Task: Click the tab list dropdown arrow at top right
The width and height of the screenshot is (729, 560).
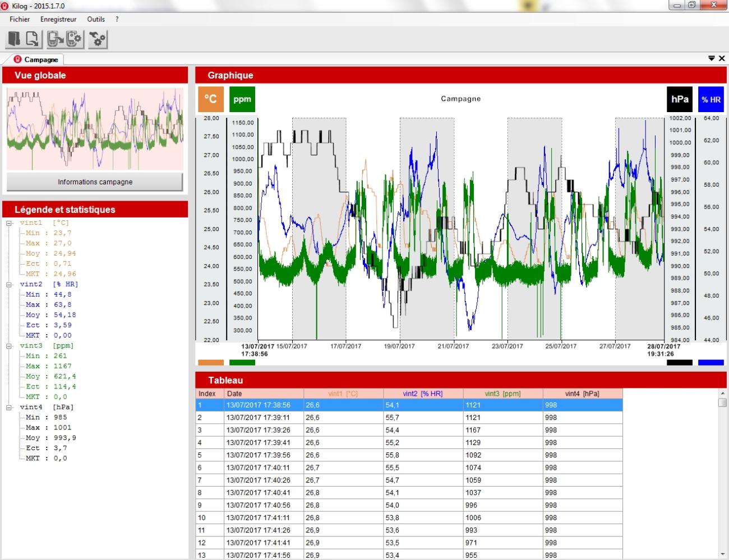Action: point(711,58)
